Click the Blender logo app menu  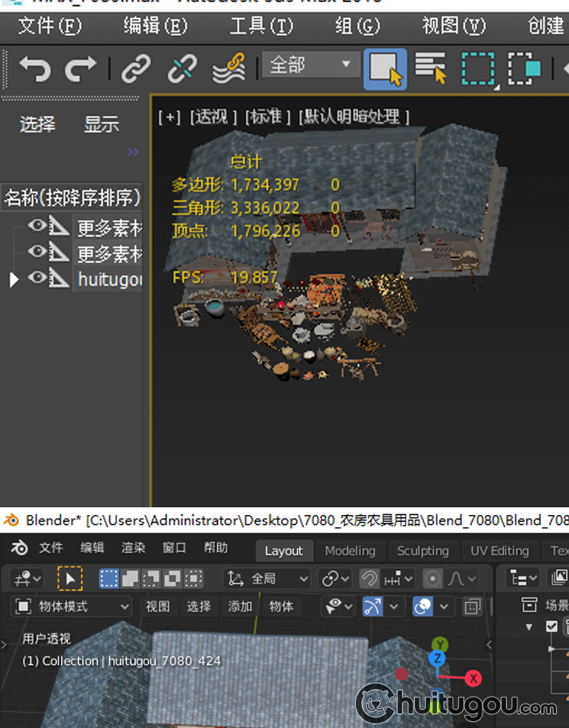(x=19, y=548)
